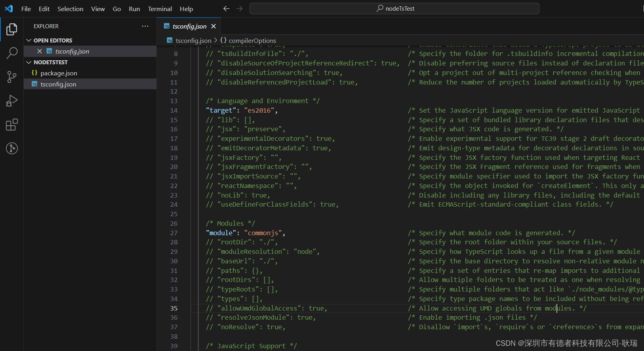The image size is (644, 351).
Task: Click the "JavaScript Support" comment heading
Action: point(251,346)
